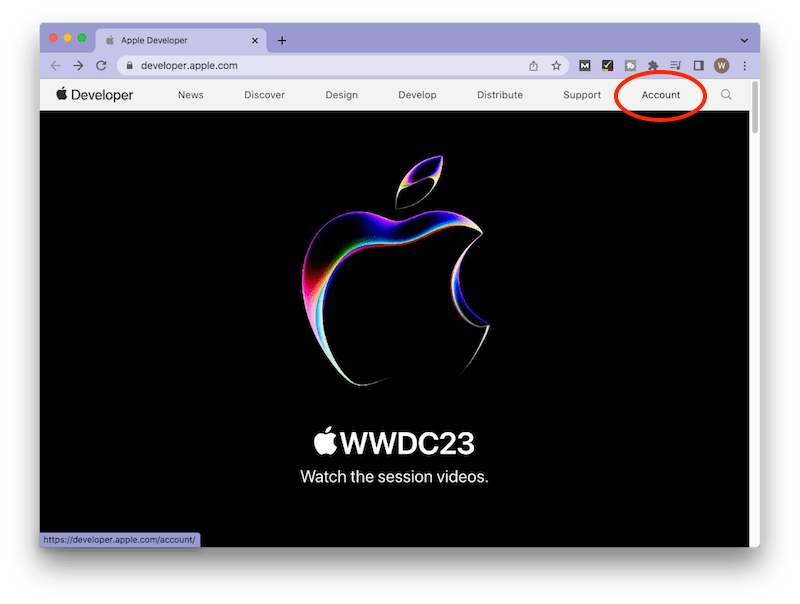Image resolution: width=800 pixels, height=604 pixels.
Task: Open a new tab with the plus button
Action: (282, 40)
